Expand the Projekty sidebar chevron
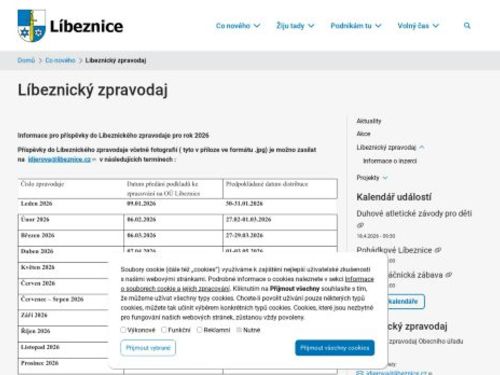 (385, 178)
